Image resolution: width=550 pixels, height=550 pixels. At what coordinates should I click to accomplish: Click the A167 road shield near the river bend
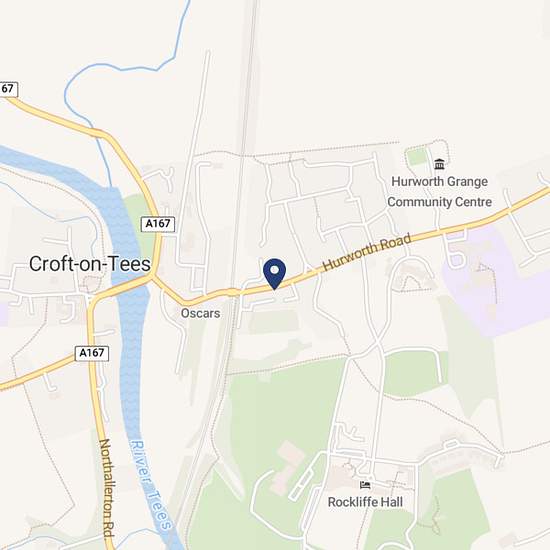point(158,224)
